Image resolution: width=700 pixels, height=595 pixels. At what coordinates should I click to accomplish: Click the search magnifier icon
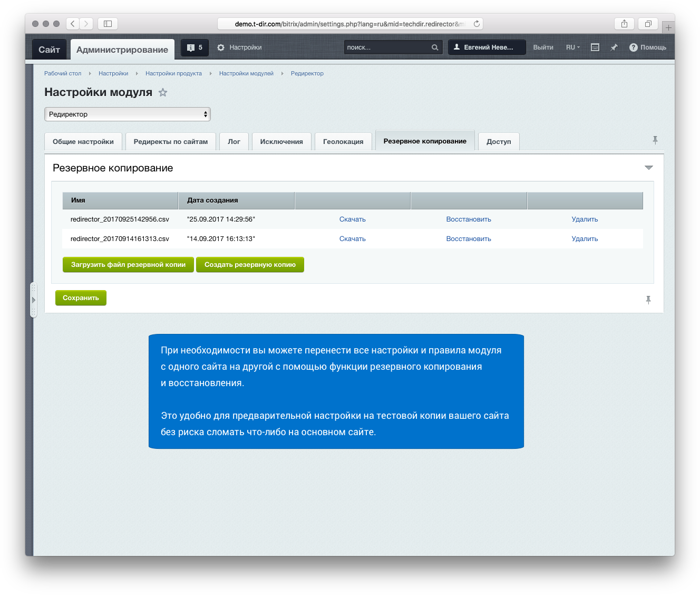pos(435,47)
